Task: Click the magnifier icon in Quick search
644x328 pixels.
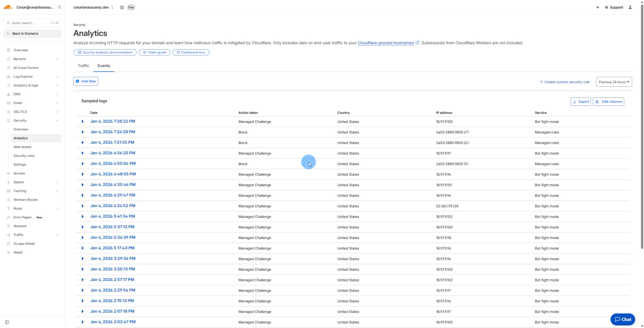Action: pyautogui.click(x=9, y=23)
